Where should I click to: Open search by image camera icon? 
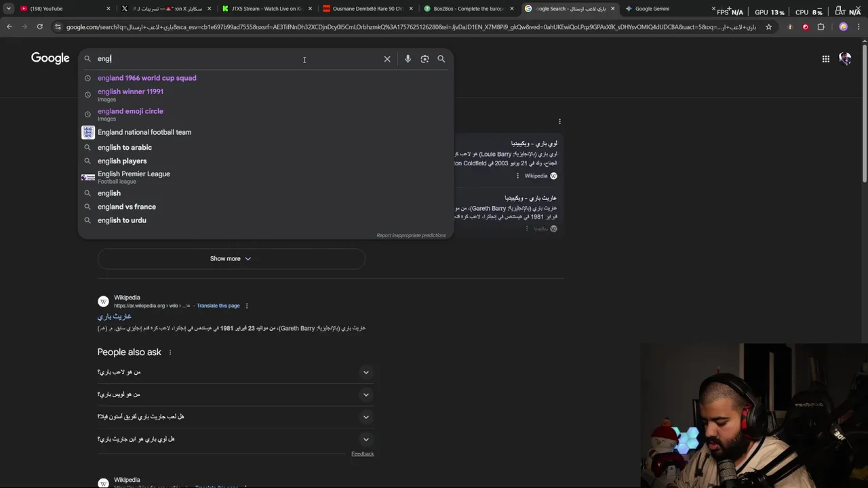point(425,59)
